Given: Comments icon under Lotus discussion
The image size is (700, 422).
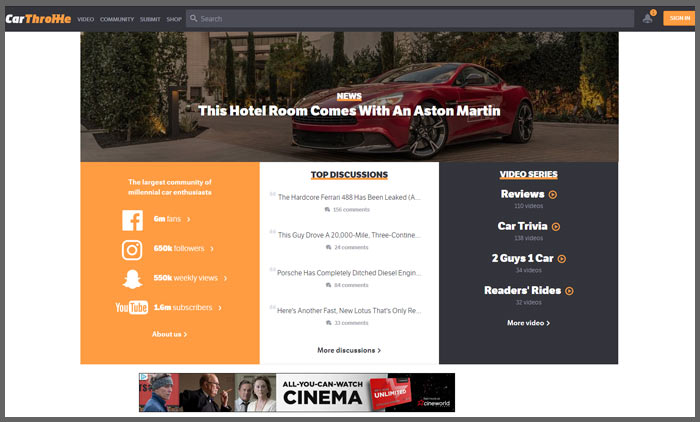Looking at the screenshot, I should 329,323.
